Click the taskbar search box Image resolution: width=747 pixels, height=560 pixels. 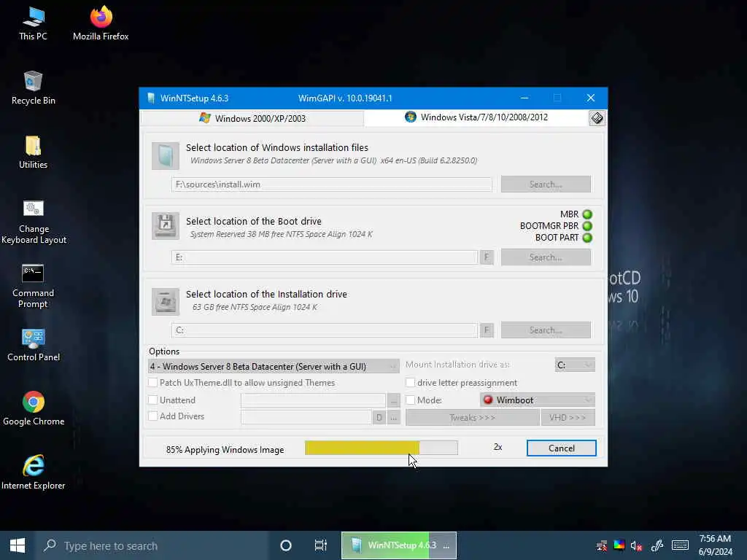pyautogui.click(x=152, y=545)
